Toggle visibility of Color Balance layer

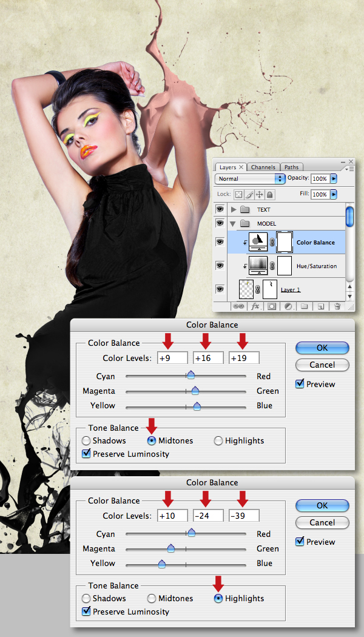pos(220,242)
